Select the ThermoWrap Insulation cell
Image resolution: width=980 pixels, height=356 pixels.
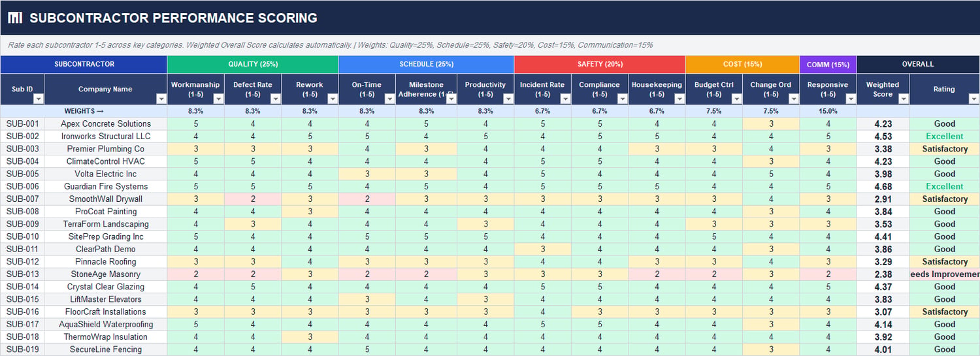pyautogui.click(x=106, y=337)
